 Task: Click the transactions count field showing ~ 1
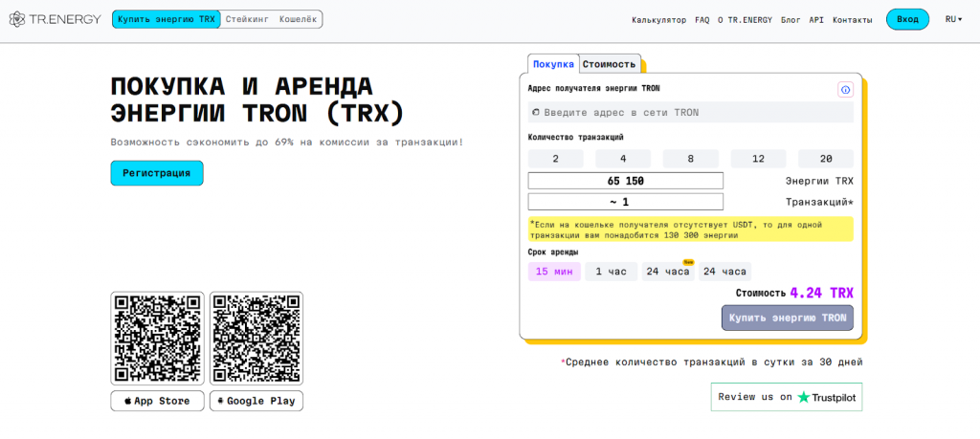coord(626,202)
